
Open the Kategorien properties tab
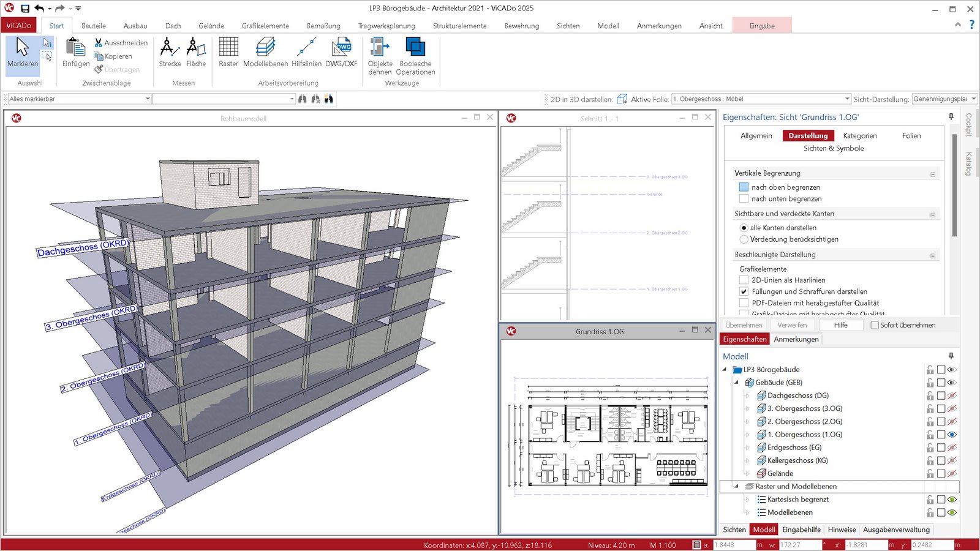pos(859,136)
